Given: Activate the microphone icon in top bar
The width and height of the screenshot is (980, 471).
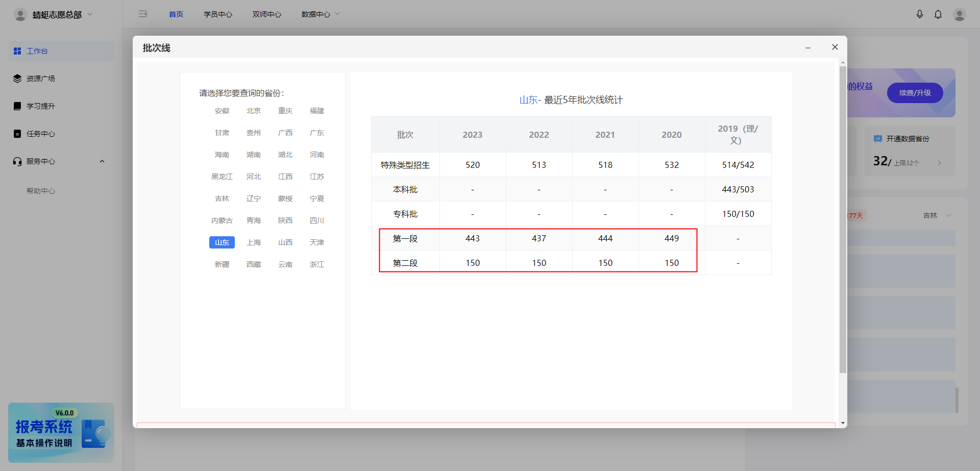Looking at the screenshot, I should click(x=920, y=14).
